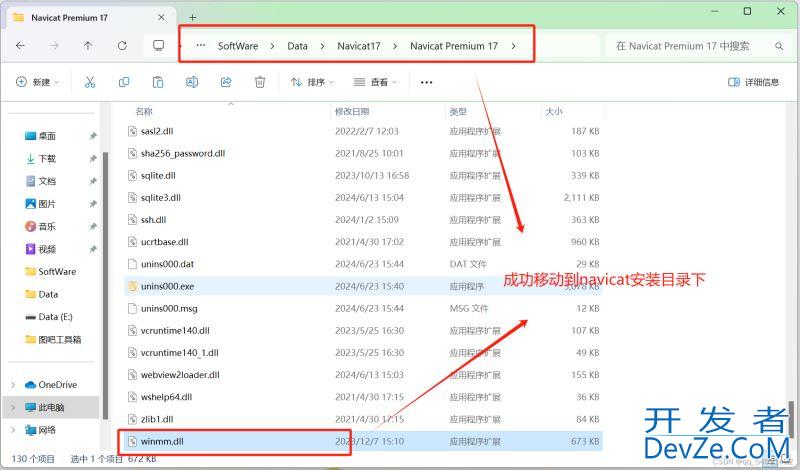
Task: Click SoftWare in the breadcrumb path
Action: click(238, 46)
